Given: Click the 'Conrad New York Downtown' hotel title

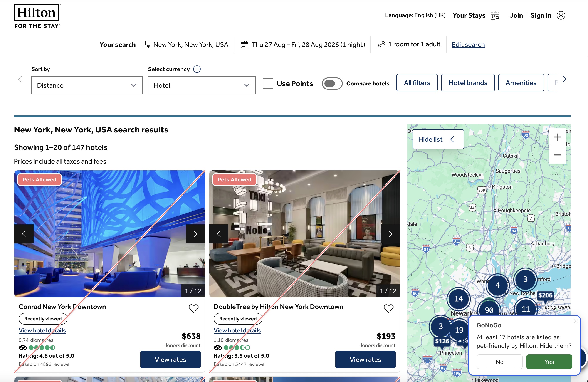Looking at the screenshot, I should [x=62, y=307].
